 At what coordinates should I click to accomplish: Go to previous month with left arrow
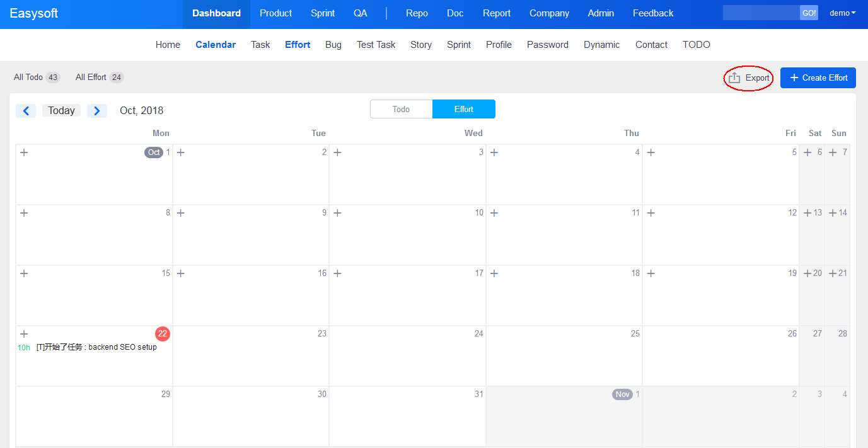[26, 111]
